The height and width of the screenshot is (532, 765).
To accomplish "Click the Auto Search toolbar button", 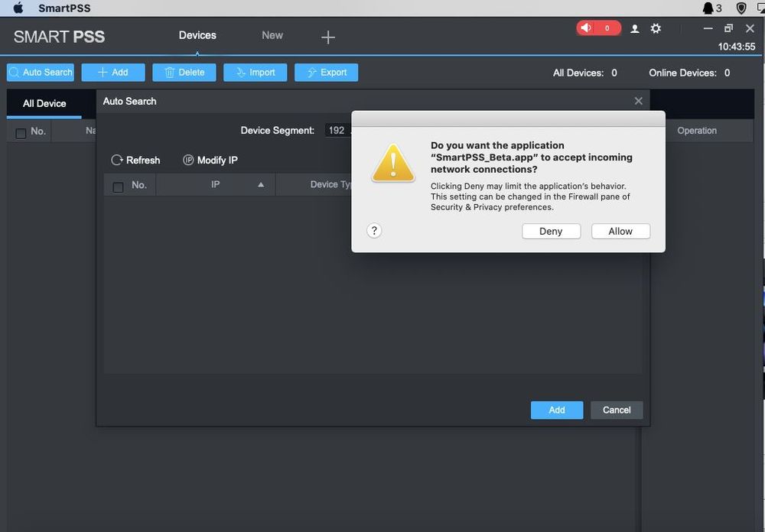I will [x=41, y=72].
